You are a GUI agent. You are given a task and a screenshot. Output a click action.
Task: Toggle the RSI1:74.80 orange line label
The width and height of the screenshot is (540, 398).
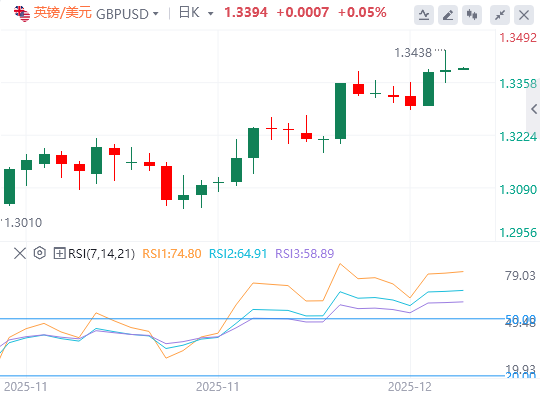(172, 254)
